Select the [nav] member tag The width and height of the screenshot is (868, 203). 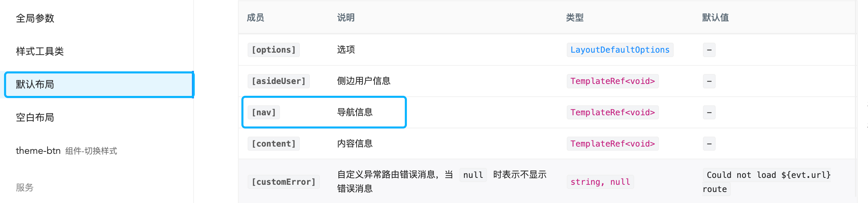[264, 113]
